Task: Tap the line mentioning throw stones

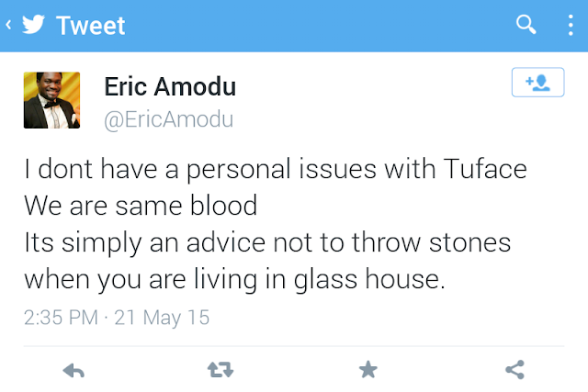Action: pos(266,242)
